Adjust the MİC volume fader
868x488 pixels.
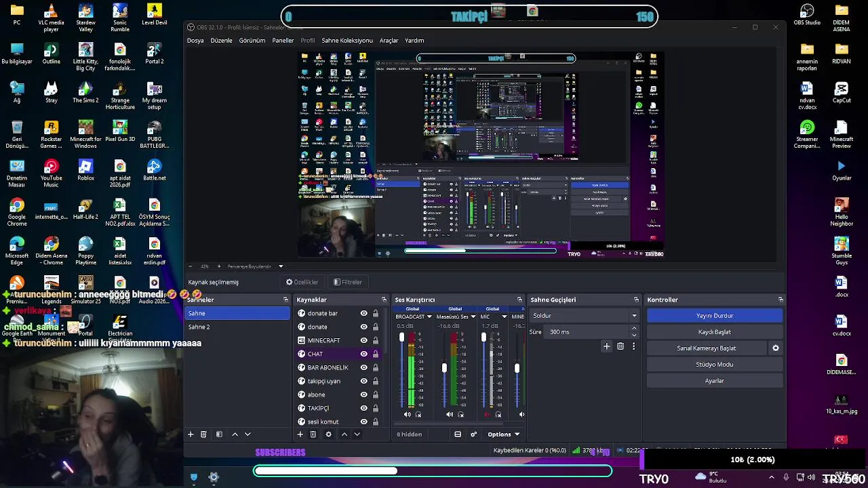[x=484, y=338]
